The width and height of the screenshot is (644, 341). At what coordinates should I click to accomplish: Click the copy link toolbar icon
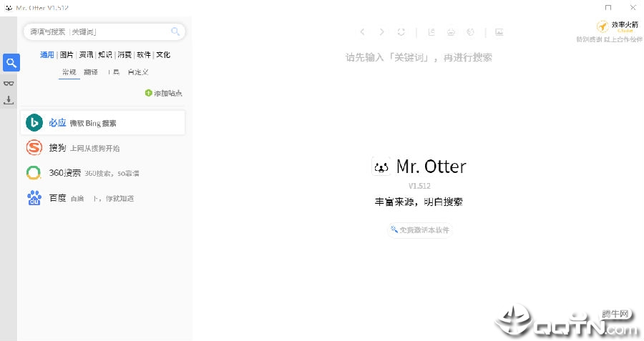click(431, 32)
